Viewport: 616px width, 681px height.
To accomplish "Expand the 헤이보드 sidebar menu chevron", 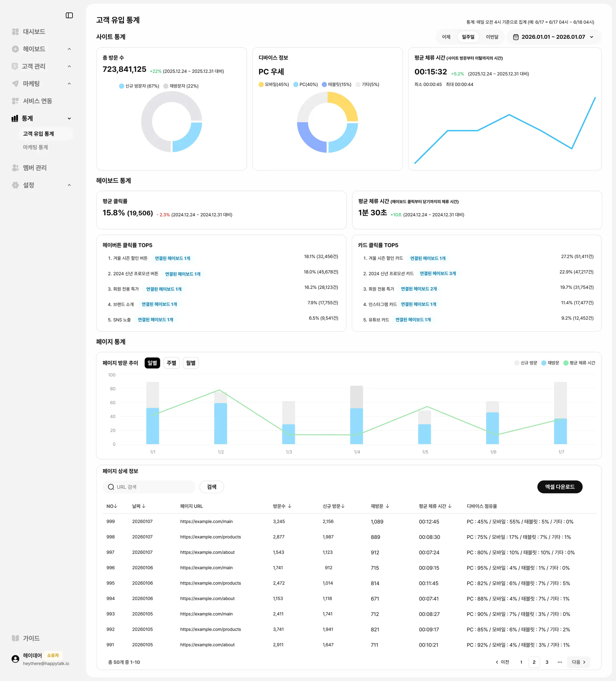I will click(69, 49).
